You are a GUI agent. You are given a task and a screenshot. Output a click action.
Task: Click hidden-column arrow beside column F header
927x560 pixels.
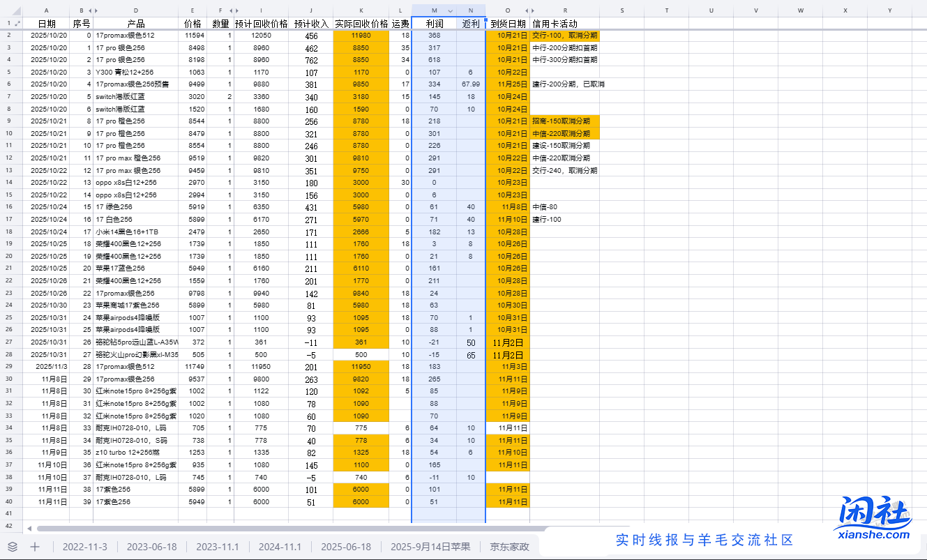coord(230,10)
